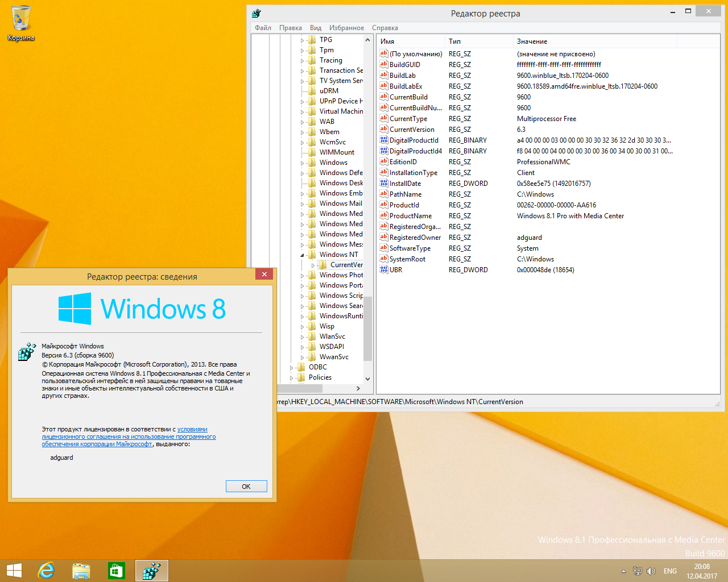Open the Windows Store taskbar icon
728x582 pixels.
point(117,571)
